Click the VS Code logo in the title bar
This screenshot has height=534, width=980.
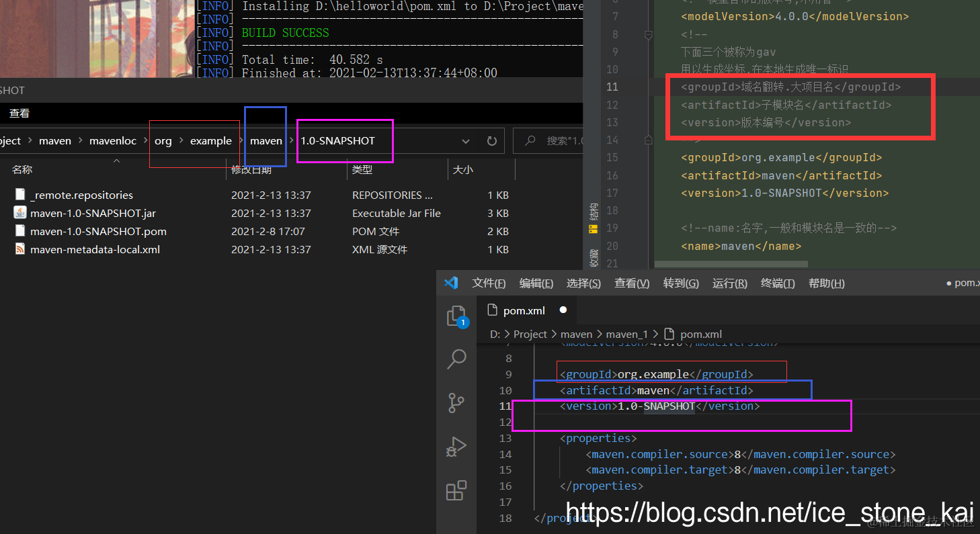pos(451,283)
